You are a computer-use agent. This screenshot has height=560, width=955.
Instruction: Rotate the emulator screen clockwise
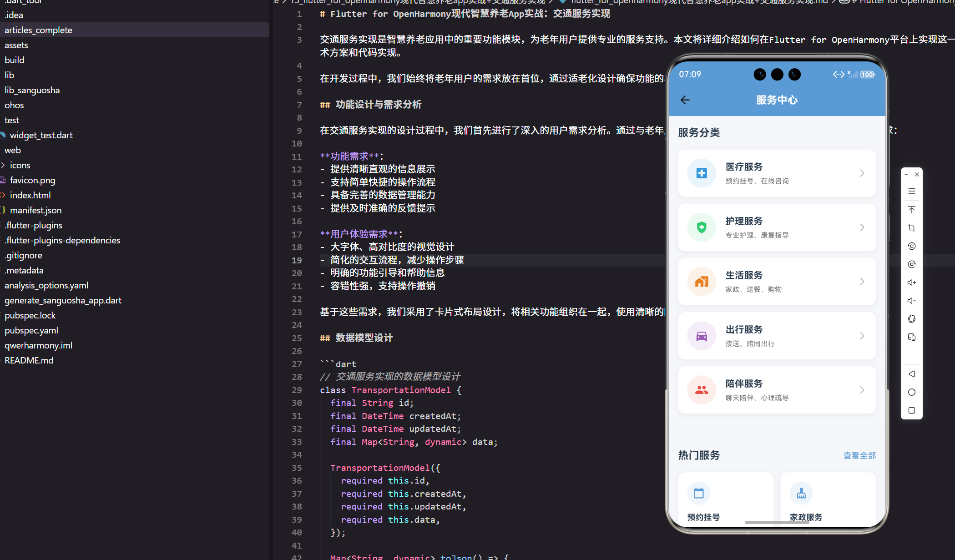pyautogui.click(x=911, y=264)
